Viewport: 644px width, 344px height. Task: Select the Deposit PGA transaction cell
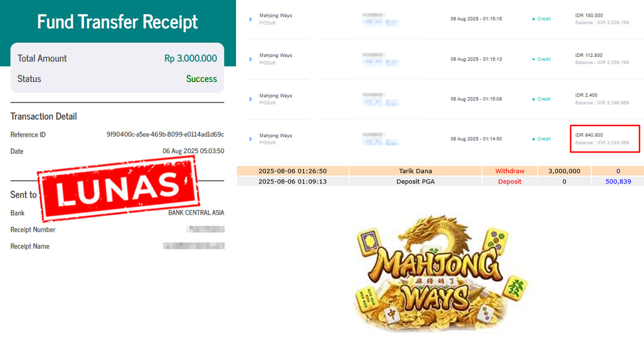(x=415, y=182)
